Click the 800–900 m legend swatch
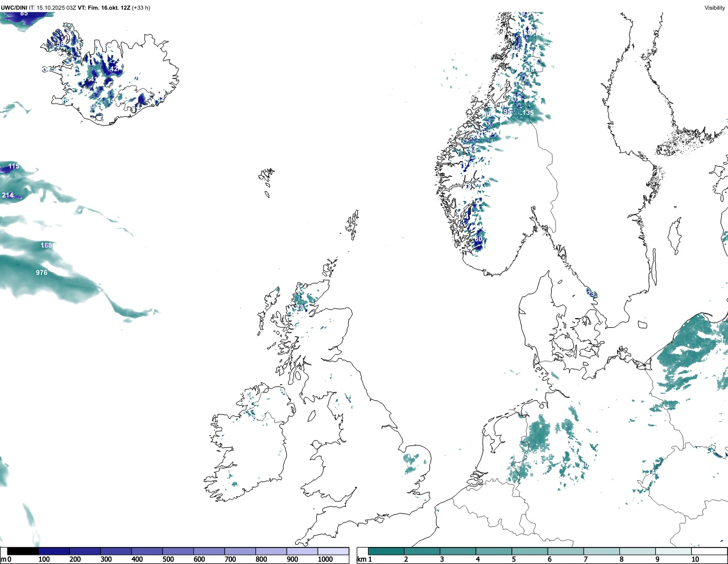The width and height of the screenshot is (728, 564). click(x=271, y=551)
